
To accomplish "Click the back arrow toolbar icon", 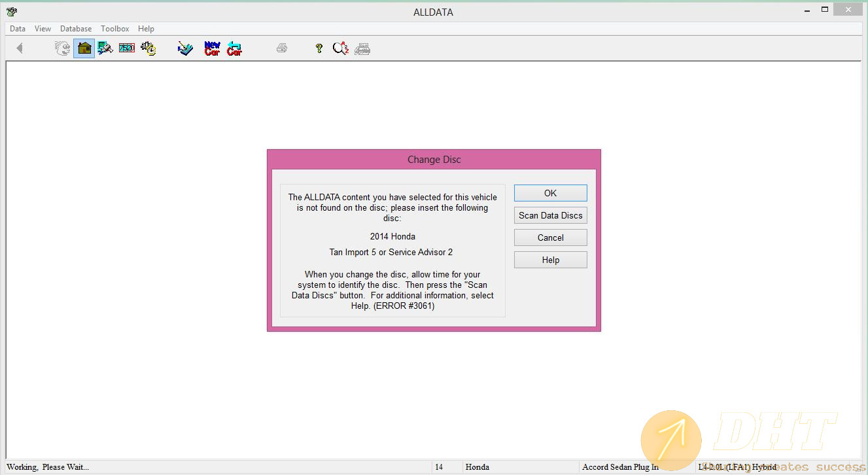I will (20, 48).
